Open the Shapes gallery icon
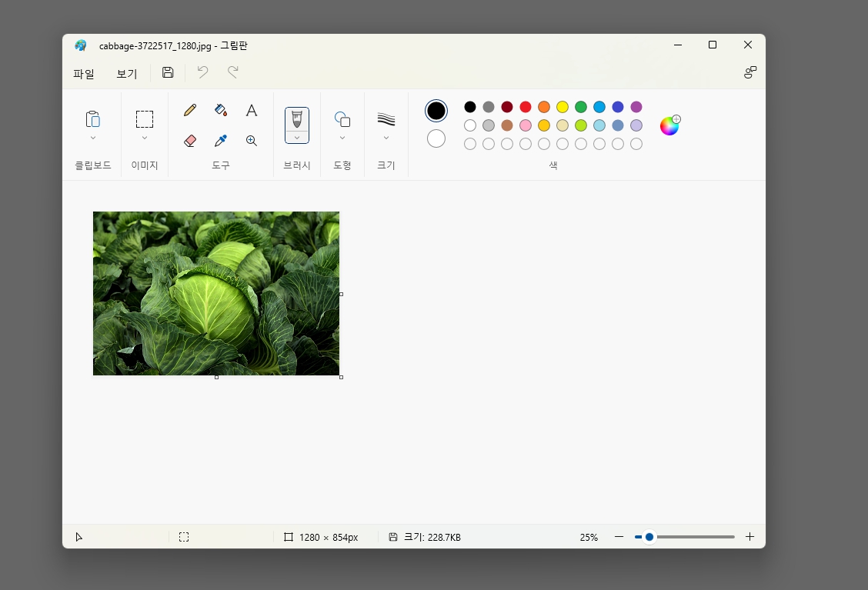Screen dimensions: 868x590 (x=342, y=119)
